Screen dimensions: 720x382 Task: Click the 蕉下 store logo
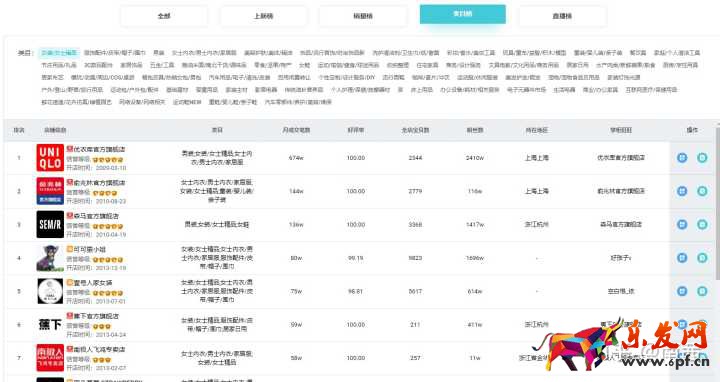(50, 325)
